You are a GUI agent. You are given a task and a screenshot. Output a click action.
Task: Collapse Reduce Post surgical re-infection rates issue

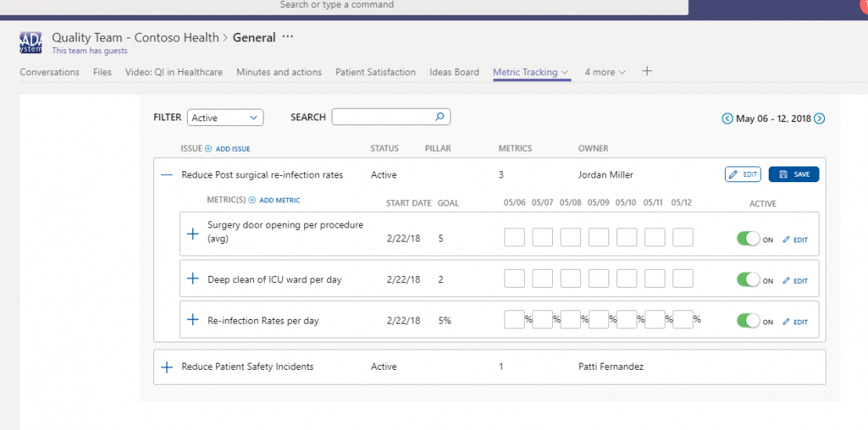(x=167, y=175)
